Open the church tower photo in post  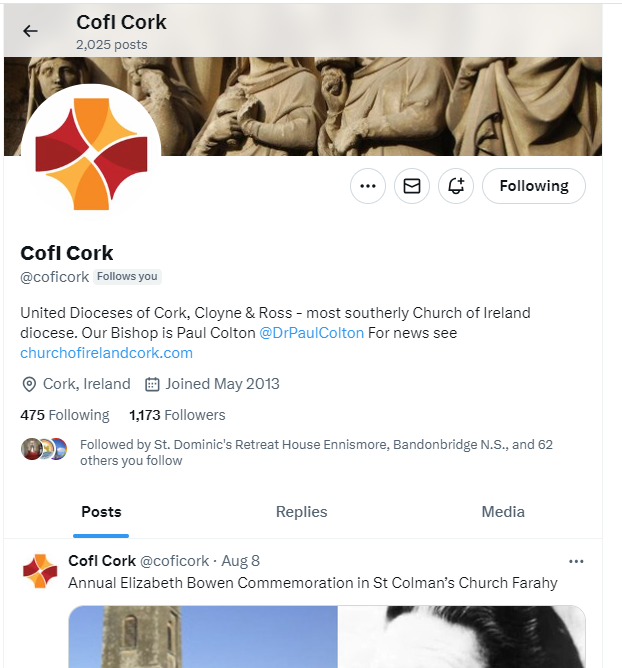point(203,636)
